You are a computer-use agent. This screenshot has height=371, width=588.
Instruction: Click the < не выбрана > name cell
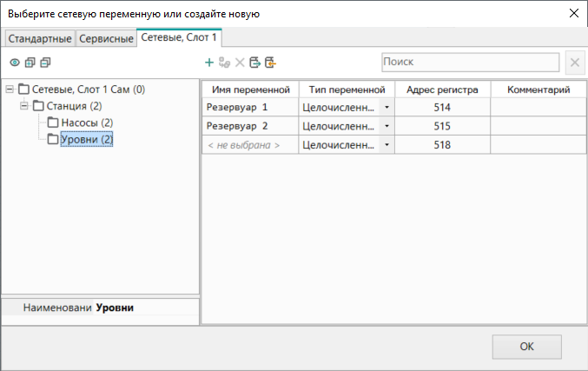250,145
